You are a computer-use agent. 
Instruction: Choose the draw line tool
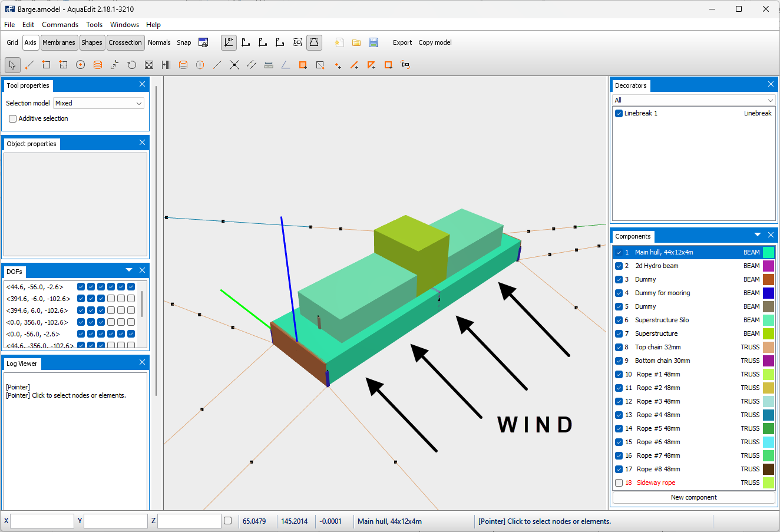(29, 65)
